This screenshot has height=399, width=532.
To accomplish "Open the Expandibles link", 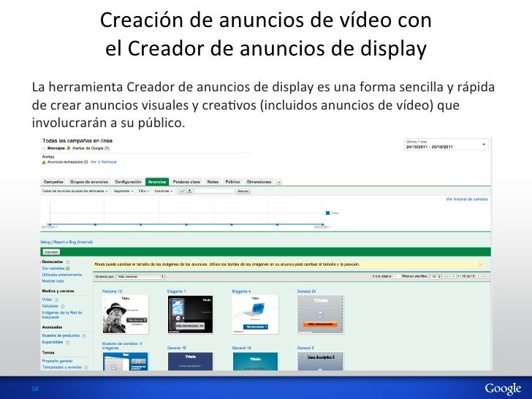I will pos(53,342).
